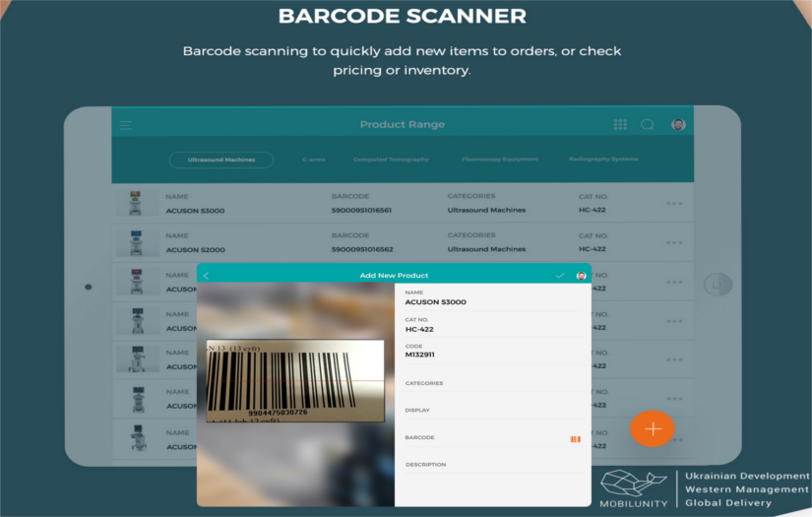This screenshot has width=812, height=517.
Task: Click the barcode 59000951016561 in the list
Action: pyautogui.click(x=361, y=211)
